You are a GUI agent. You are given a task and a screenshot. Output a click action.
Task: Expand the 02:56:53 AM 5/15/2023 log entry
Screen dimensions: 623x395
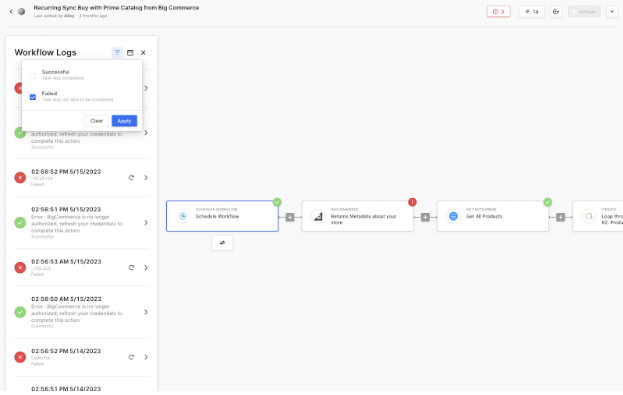point(146,267)
